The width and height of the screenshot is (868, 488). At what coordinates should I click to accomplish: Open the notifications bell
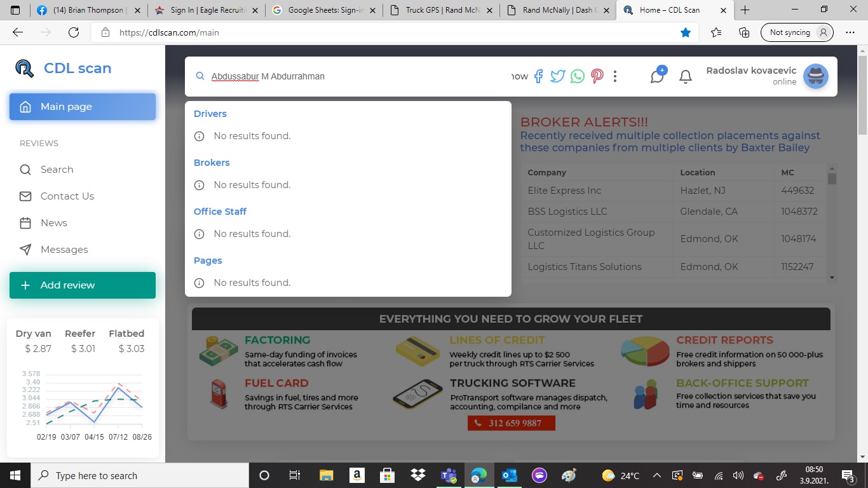click(x=685, y=77)
